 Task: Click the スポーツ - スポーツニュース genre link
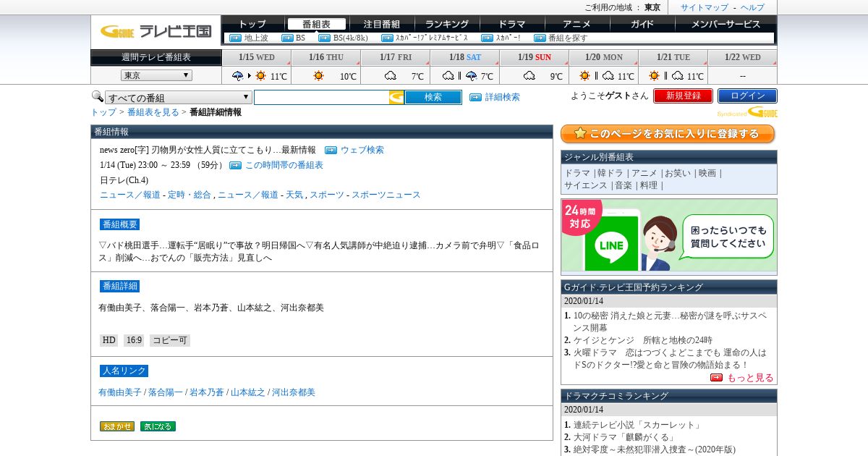[365, 195]
